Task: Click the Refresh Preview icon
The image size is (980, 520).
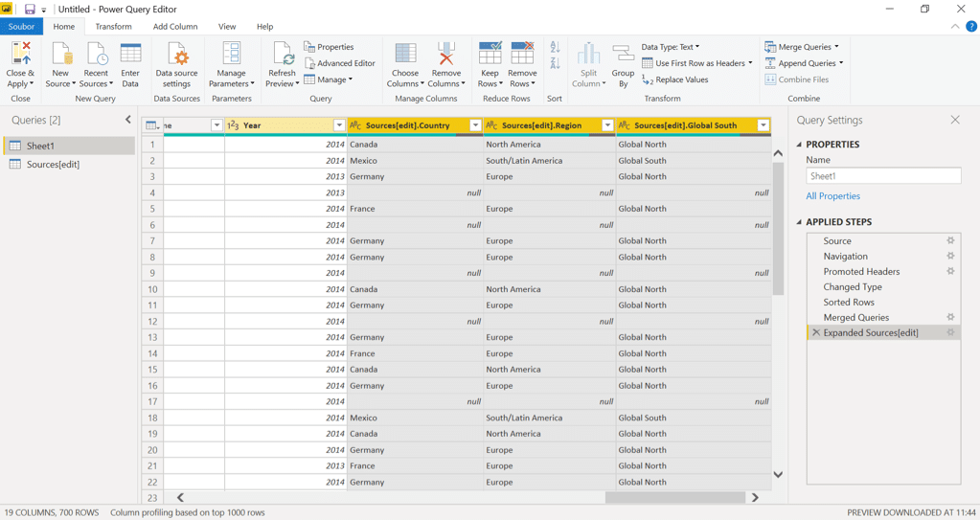Action: 283,54
